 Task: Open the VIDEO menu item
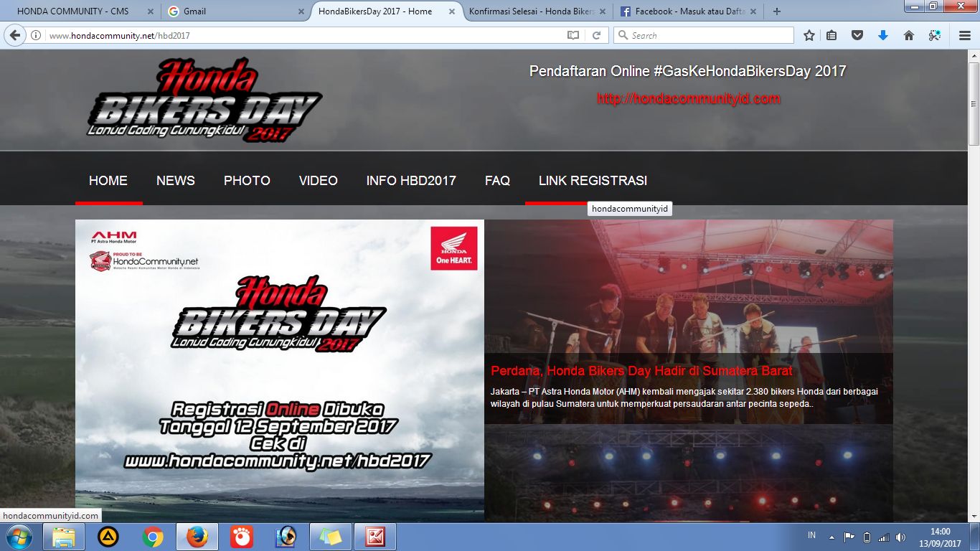[319, 181]
